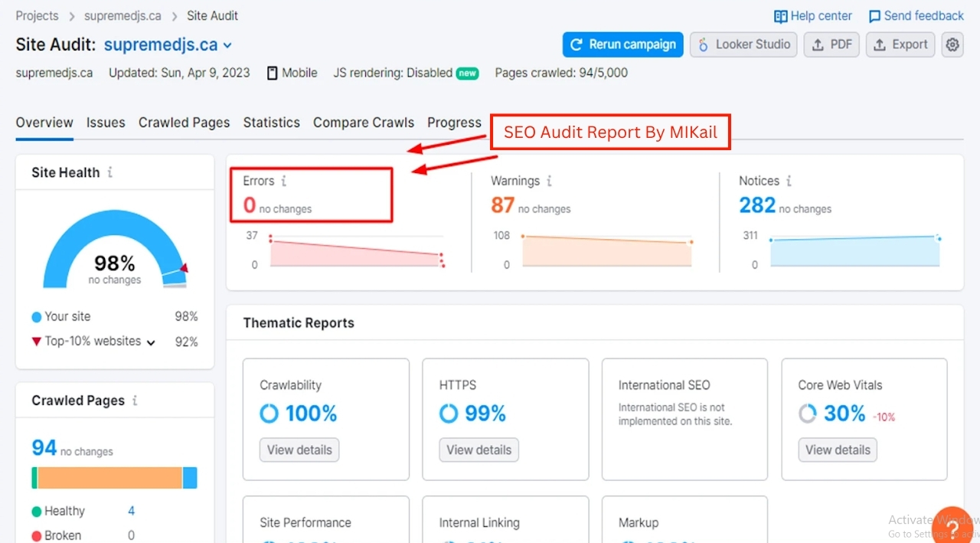Screen dimensions: 980x543
Task: Expand the supremedjs.ca project dropdown
Action: (227, 46)
